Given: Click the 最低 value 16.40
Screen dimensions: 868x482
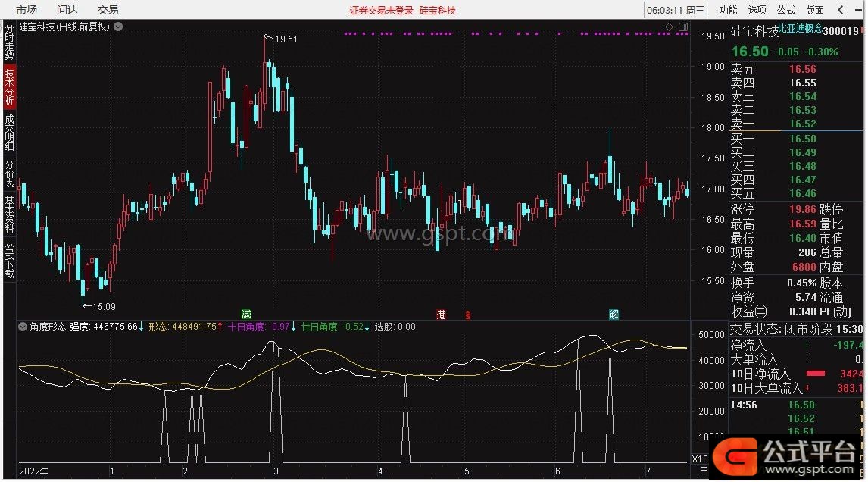Looking at the screenshot, I should (803, 238).
